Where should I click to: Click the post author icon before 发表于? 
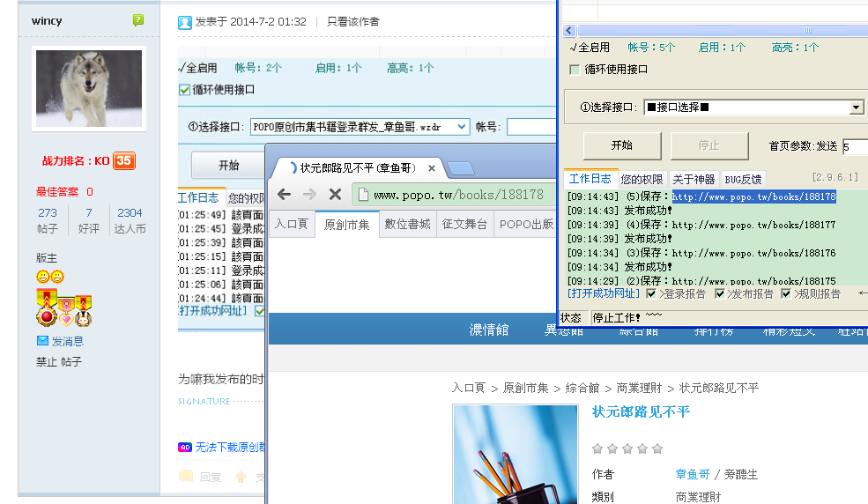[x=185, y=22]
